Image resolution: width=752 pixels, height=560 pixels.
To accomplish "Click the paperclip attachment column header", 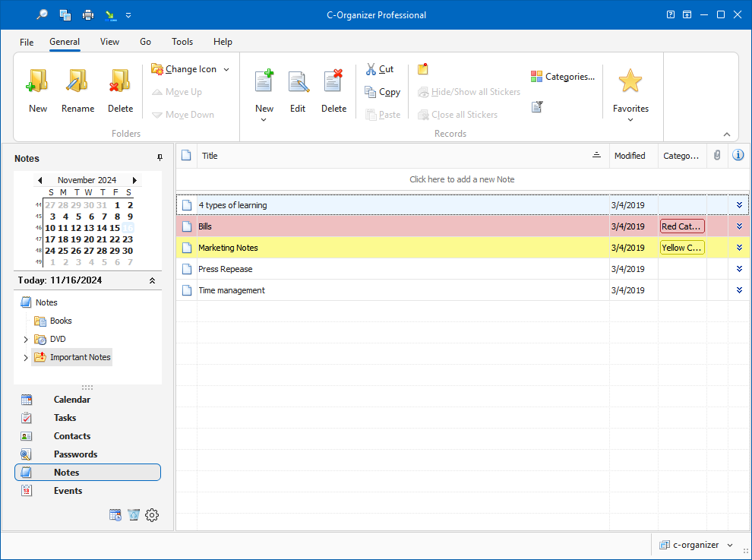I will pos(717,155).
